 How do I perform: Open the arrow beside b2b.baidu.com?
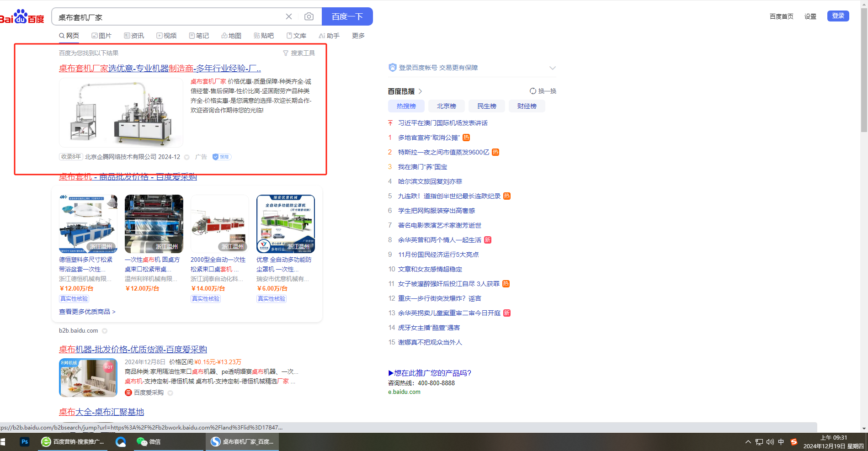(105, 331)
